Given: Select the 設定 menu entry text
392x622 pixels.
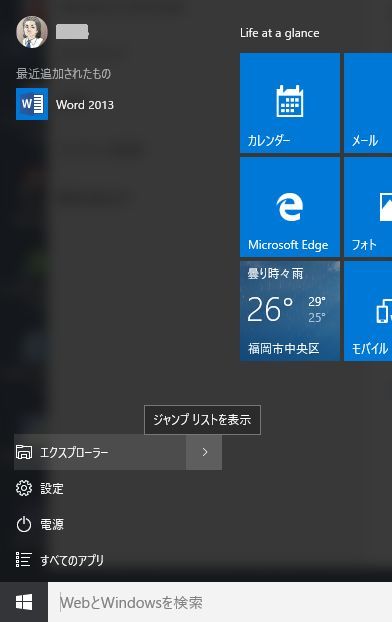Looking at the screenshot, I should 52,488.
